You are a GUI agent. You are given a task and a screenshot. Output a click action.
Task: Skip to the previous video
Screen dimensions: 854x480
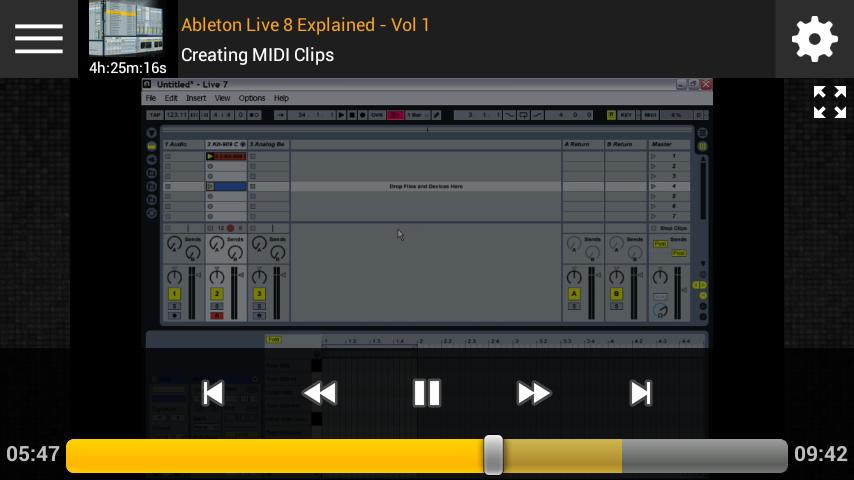coord(212,393)
